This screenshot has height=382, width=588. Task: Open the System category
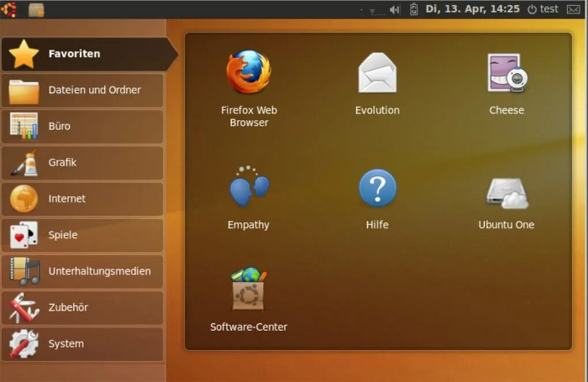(x=82, y=344)
